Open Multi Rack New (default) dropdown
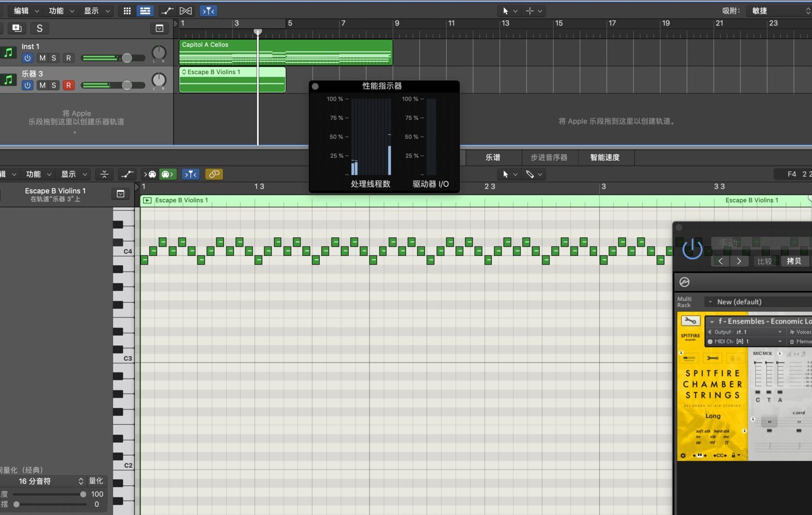This screenshot has width=812, height=515. 759,302
